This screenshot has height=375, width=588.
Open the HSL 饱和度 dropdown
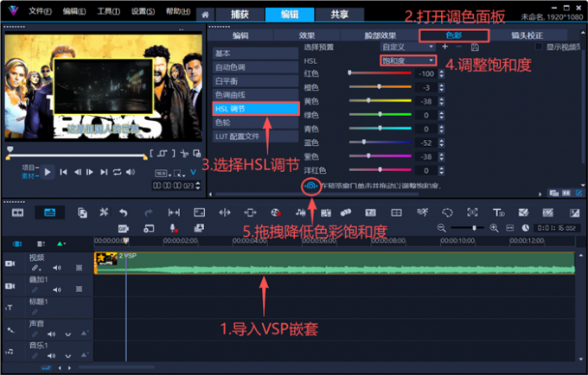408,60
